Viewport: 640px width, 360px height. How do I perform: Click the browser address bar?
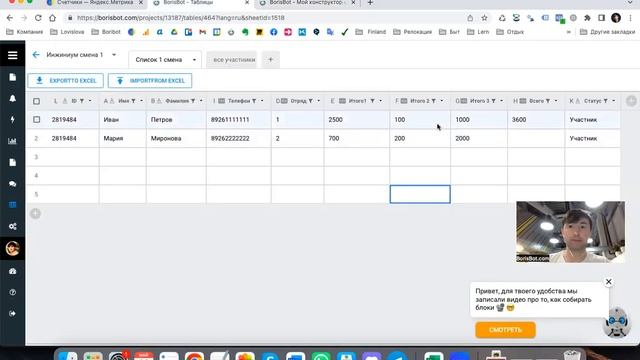265,18
